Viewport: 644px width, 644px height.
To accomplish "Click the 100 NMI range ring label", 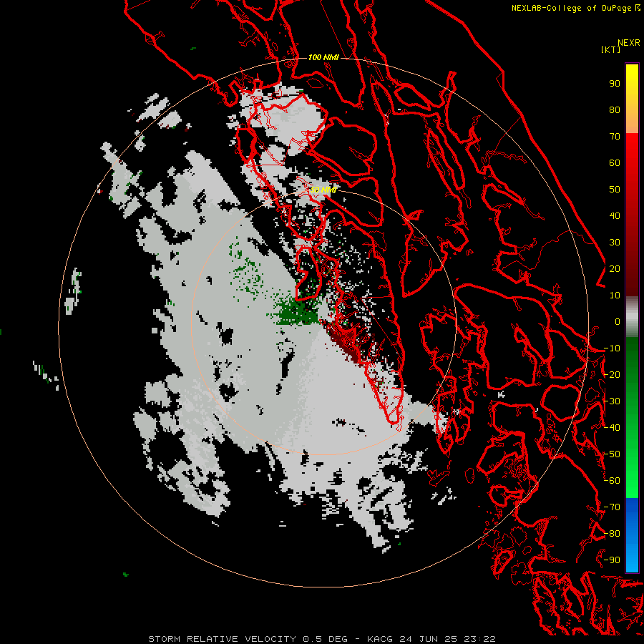I will [x=323, y=57].
